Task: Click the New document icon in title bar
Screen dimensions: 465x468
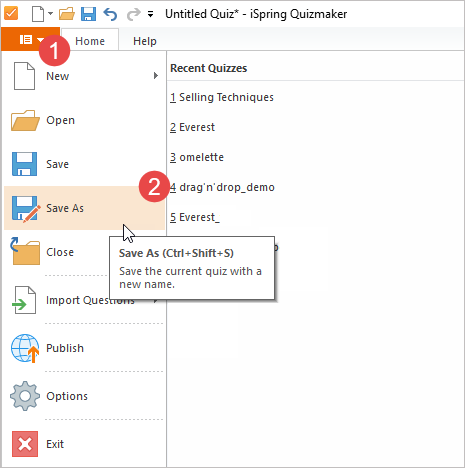Action: tap(38, 14)
